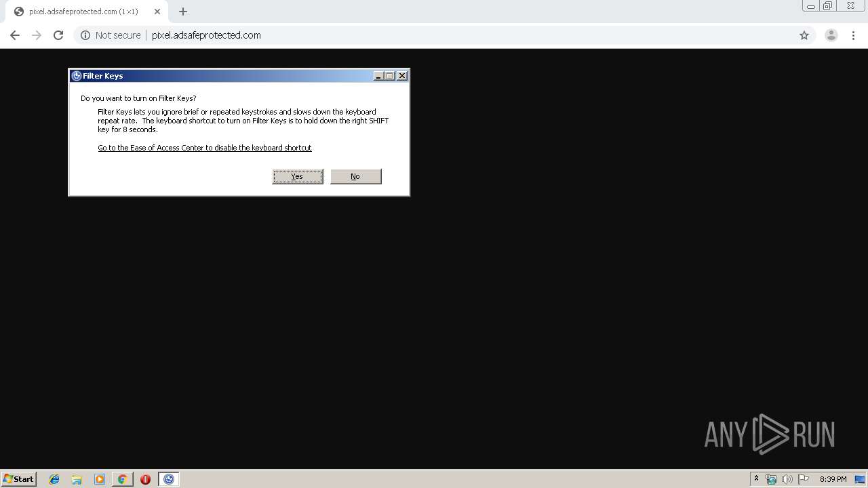This screenshot has width=868, height=488.
Task: Click the forward navigation arrow
Action: (37, 35)
